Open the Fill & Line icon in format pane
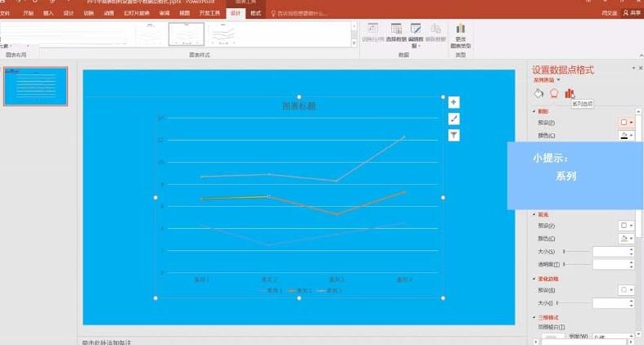644x345 pixels. [x=538, y=93]
